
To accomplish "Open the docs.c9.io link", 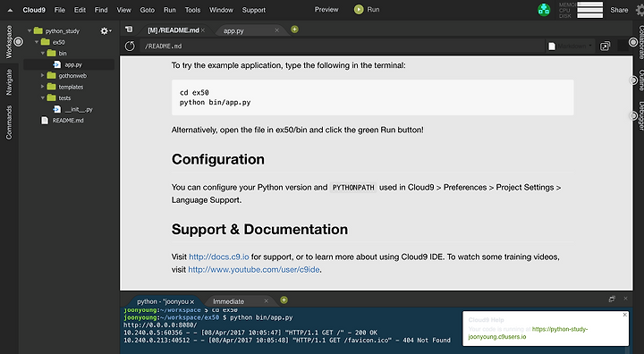I will coord(219,257).
